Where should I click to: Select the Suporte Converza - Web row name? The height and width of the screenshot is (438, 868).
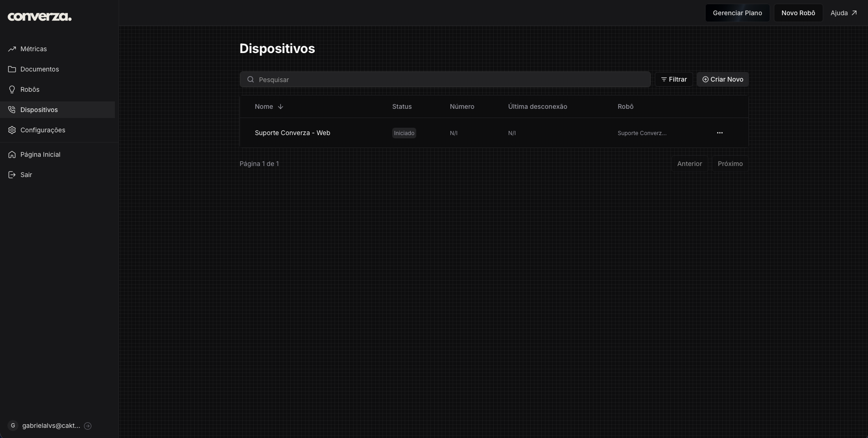coord(293,133)
